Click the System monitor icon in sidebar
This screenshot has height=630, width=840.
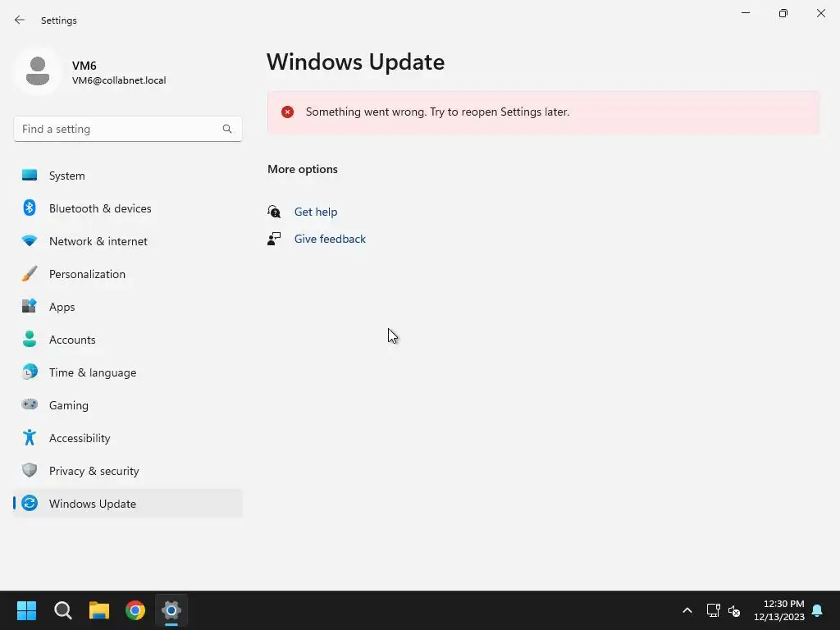(x=30, y=176)
